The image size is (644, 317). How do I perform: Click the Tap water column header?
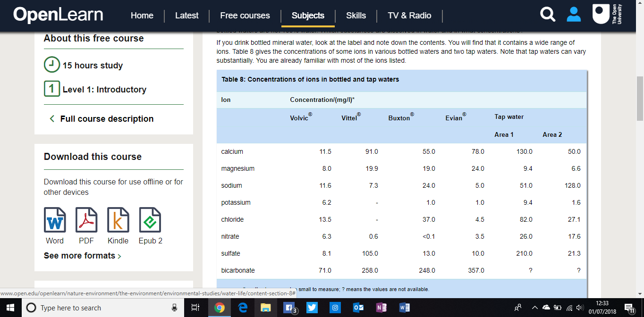pyautogui.click(x=509, y=117)
